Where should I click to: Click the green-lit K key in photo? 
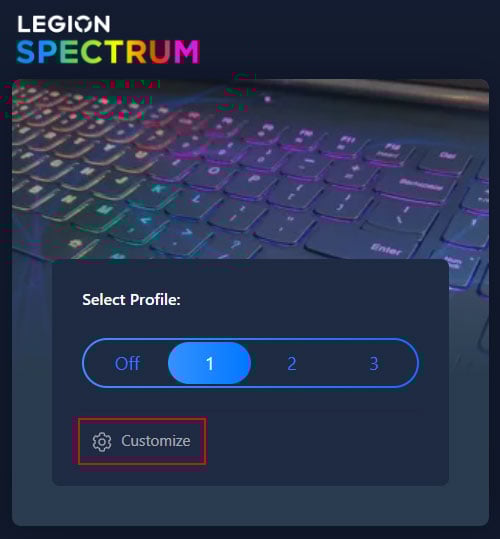click(156, 190)
